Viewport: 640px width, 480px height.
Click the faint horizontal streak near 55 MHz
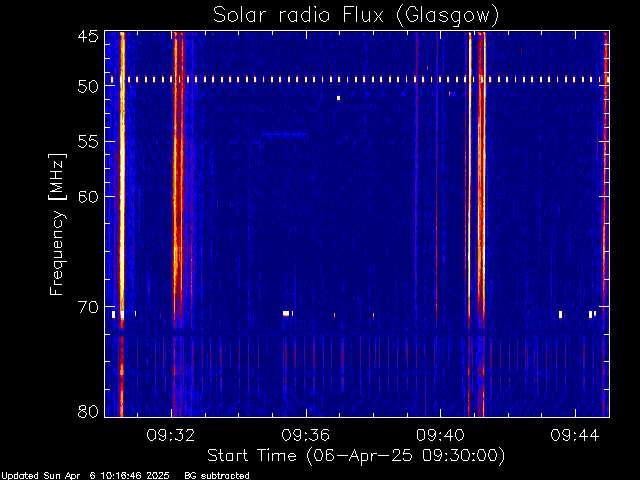284,134
